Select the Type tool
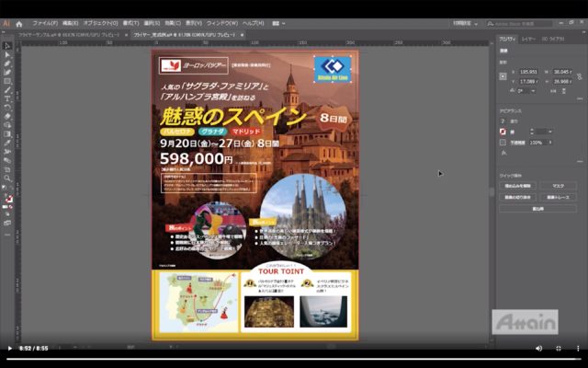Image resolution: width=588 pixels, height=368 pixels. click(7, 98)
